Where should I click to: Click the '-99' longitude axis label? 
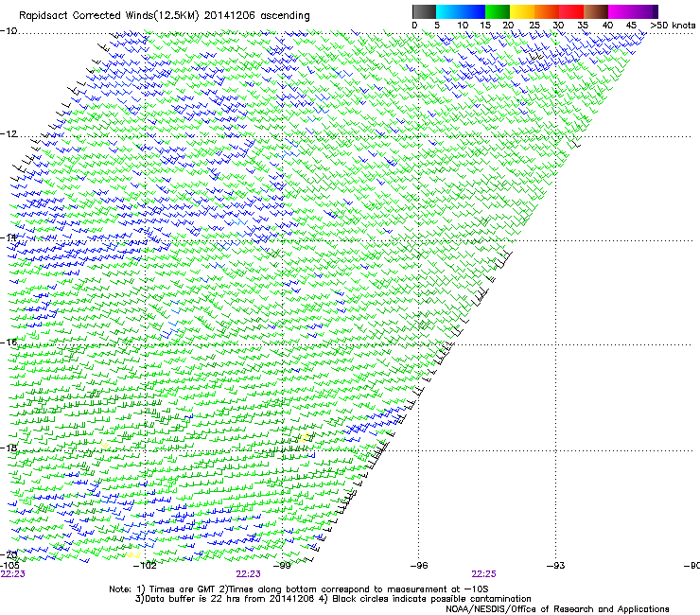click(282, 566)
